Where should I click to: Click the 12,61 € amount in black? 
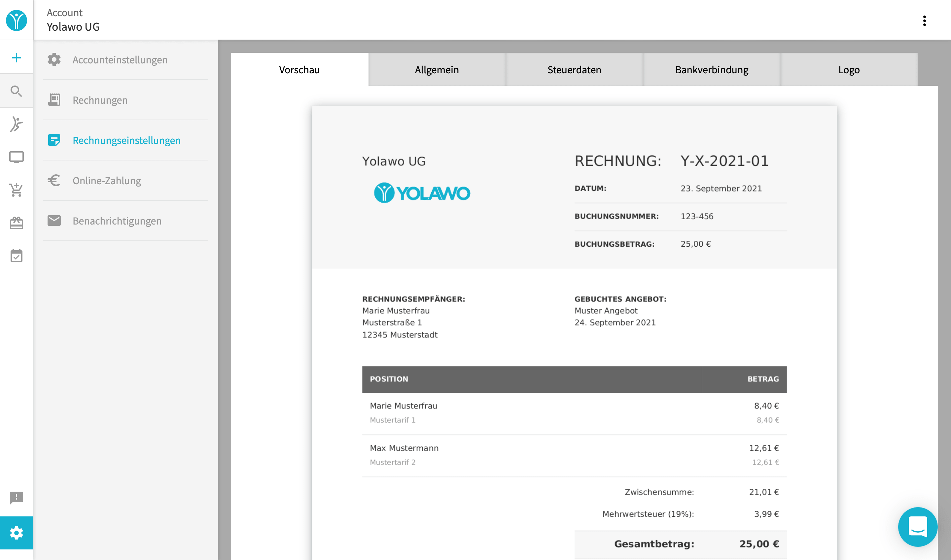(764, 448)
